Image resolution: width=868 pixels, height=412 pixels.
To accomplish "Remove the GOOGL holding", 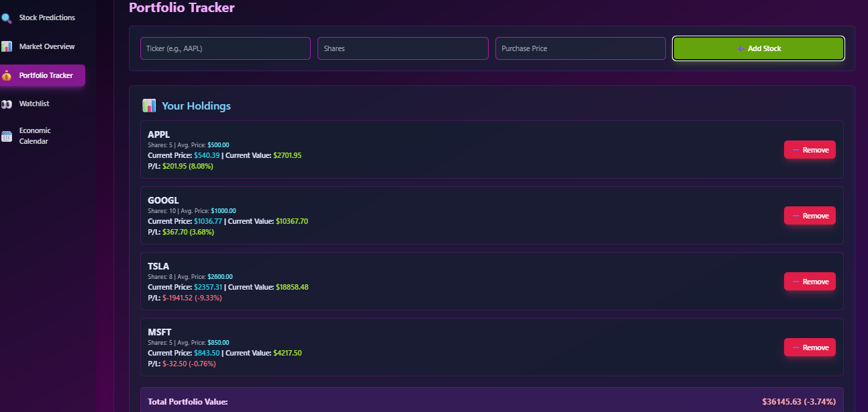I will point(810,215).
